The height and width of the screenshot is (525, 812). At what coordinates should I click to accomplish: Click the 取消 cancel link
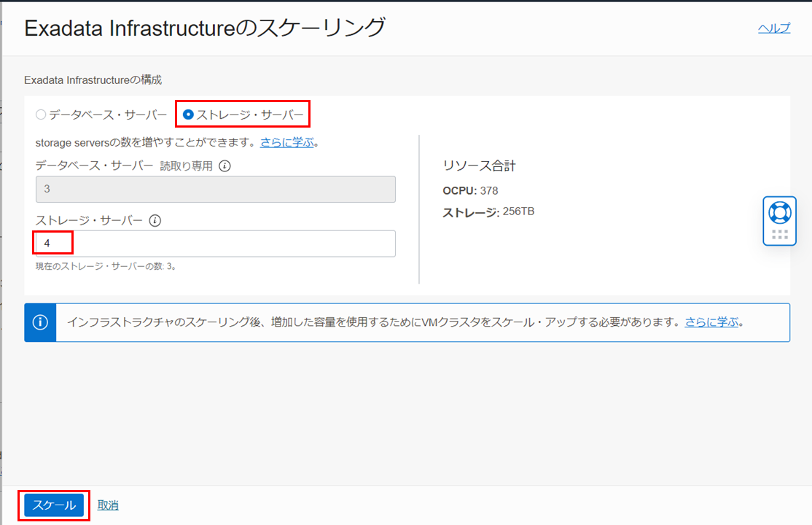click(108, 505)
